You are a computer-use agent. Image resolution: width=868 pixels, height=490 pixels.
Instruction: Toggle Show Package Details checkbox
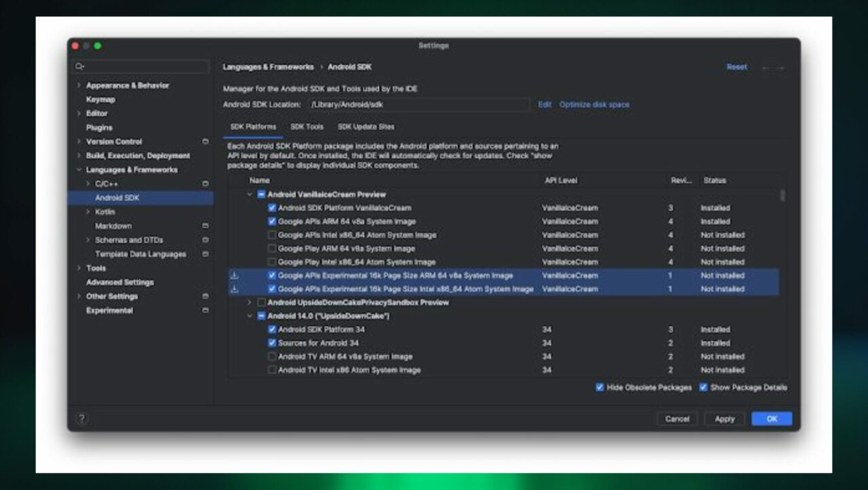pos(703,388)
